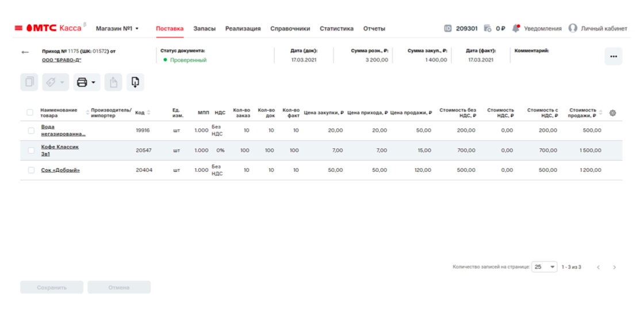Click the Личный кабинет label
Screen dimensions: 644x323
[x=604, y=28]
